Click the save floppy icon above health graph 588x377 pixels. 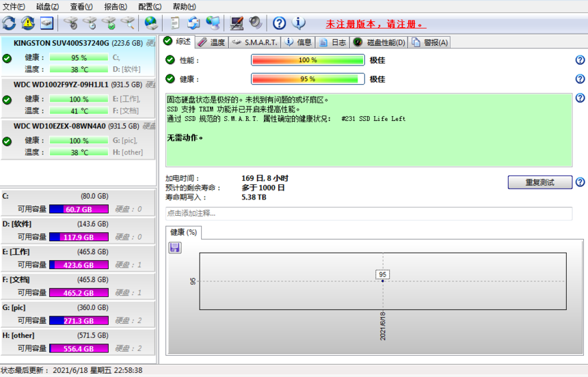pos(175,247)
